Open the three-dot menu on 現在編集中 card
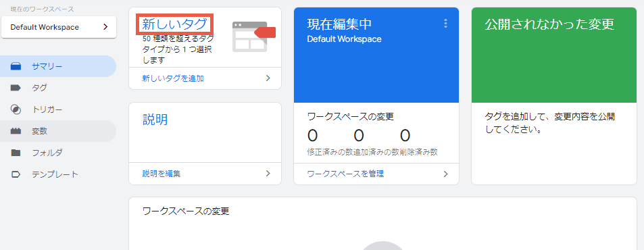644x250 pixels. coord(445,24)
